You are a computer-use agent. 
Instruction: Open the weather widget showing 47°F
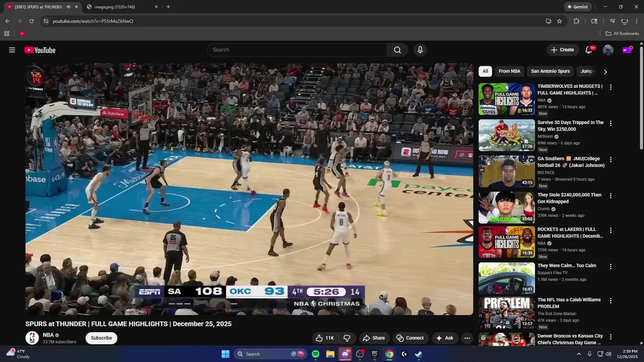click(x=18, y=354)
